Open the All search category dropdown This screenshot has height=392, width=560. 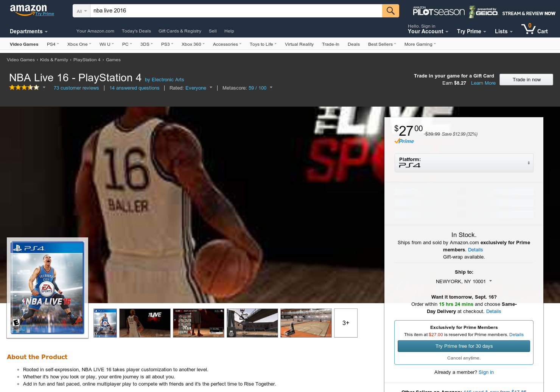pos(81,11)
